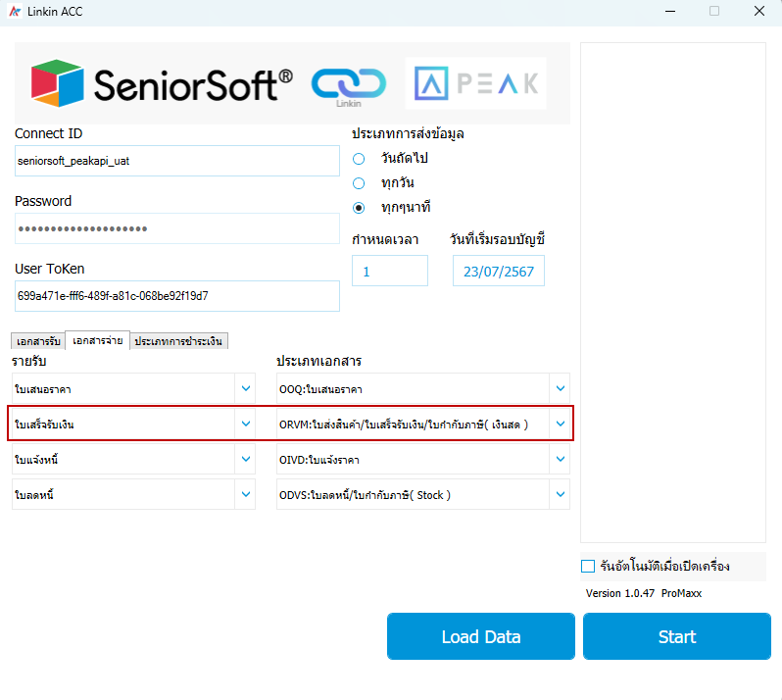The height and width of the screenshot is (700, 782).
Task: Expand the OOQ:ใบเสนอราคา document type dropdown
Action: coord(561,388)
